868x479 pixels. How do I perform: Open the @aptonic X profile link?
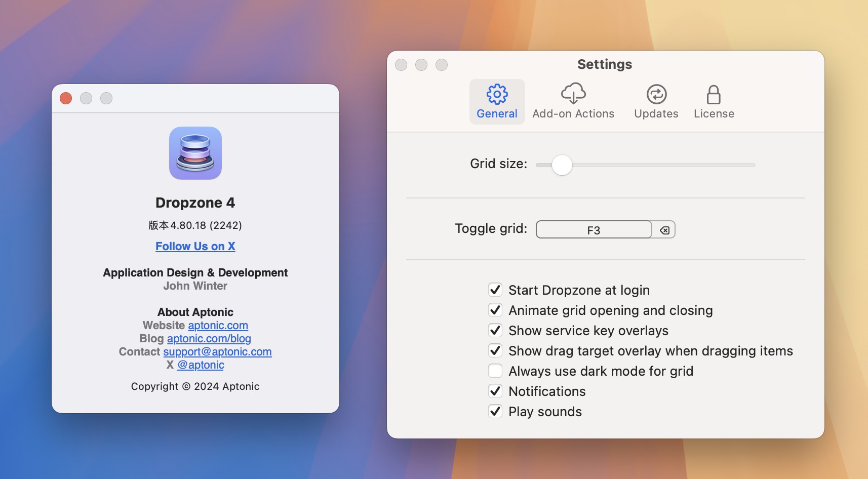coord(201,365)
